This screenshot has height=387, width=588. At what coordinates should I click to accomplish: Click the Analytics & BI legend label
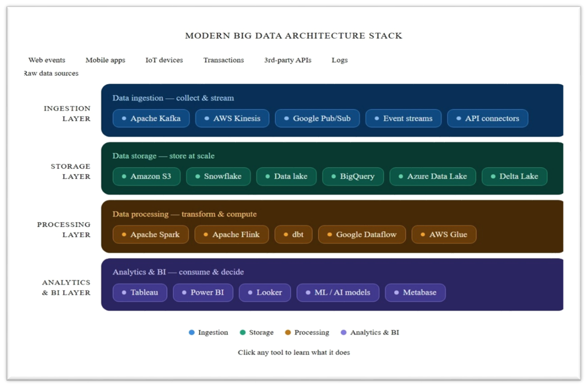click(x=375, y=333)
